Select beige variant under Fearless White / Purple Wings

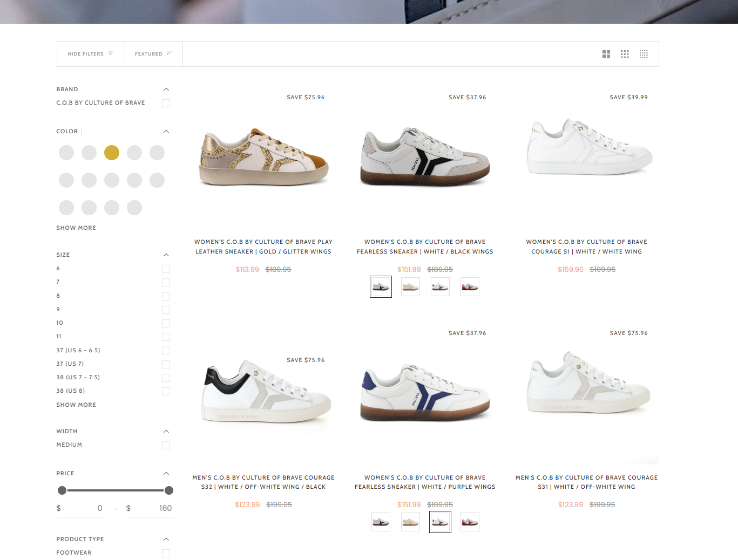tap(410, 522)
